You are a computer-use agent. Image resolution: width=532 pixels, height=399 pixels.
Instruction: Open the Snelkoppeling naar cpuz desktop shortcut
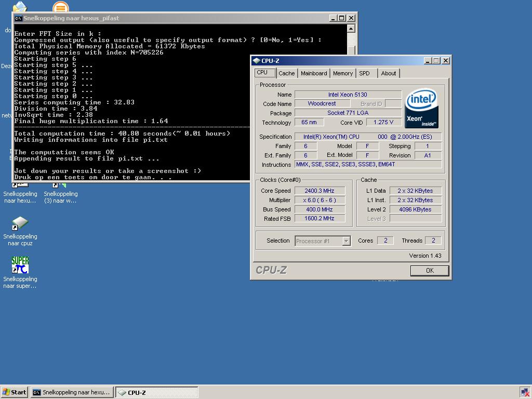tap(20, 231)
